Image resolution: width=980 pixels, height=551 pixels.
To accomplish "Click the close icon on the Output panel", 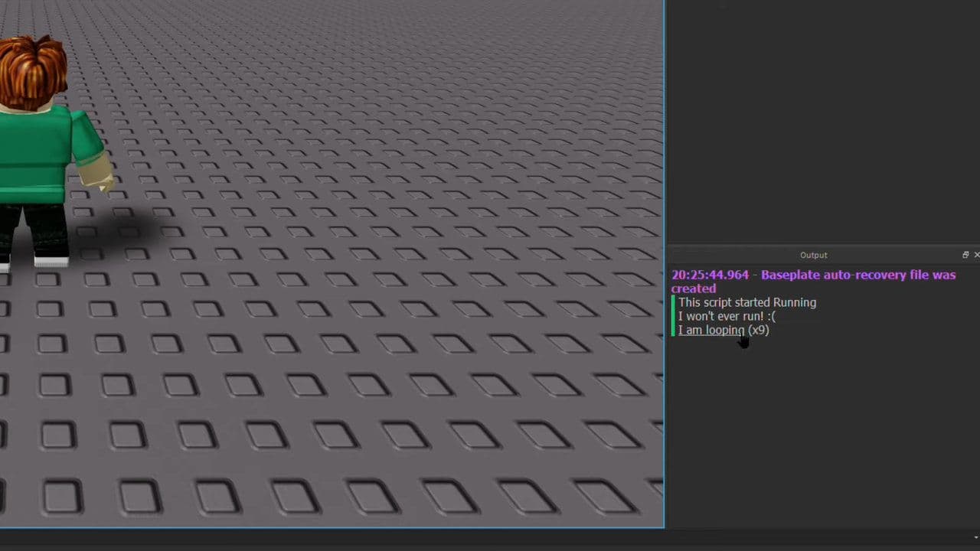I will 977,254.
